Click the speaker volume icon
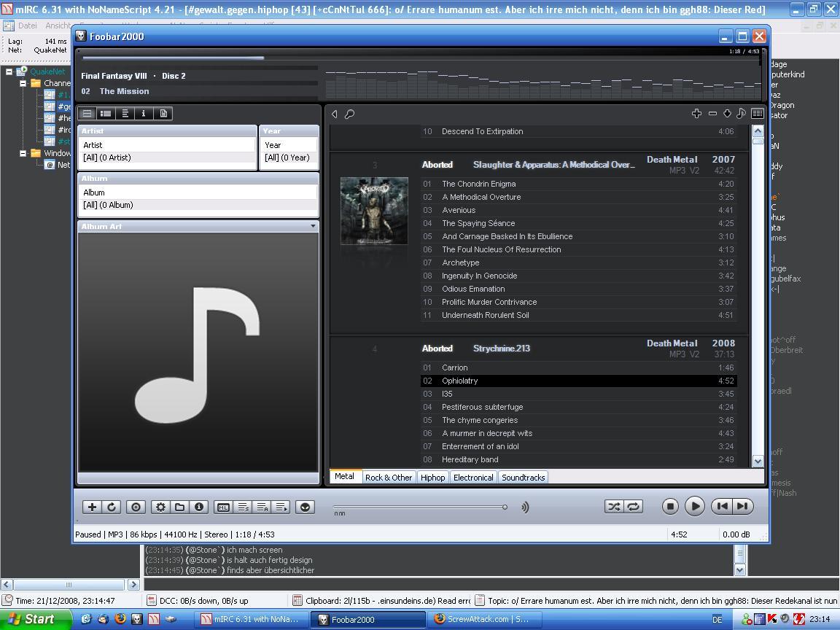Screen dimensions: 840x630 (x=525, y=507)
